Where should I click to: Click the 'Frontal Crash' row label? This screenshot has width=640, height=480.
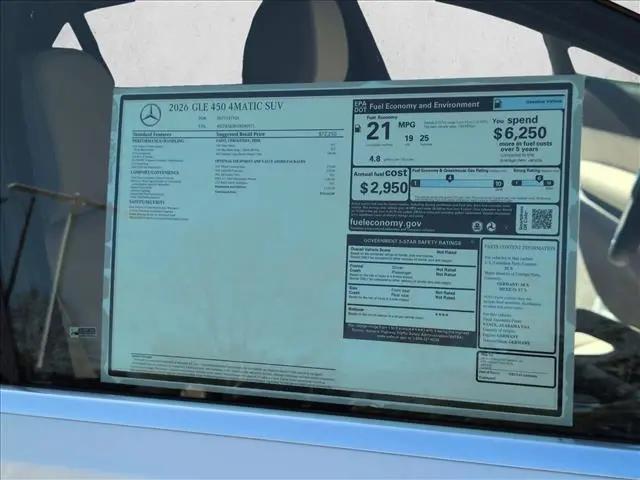(356, 268)
